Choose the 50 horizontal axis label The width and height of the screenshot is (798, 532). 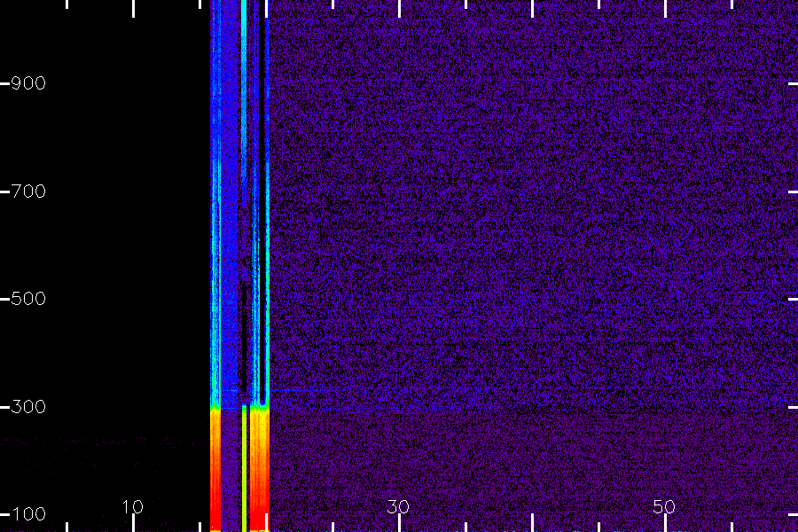(x=664, y=507)
